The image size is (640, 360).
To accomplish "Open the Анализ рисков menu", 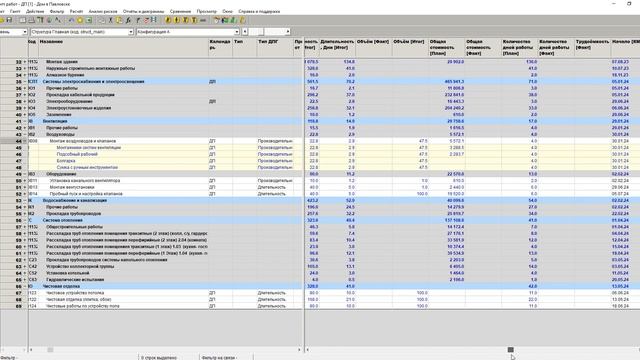I will [103, 11].
